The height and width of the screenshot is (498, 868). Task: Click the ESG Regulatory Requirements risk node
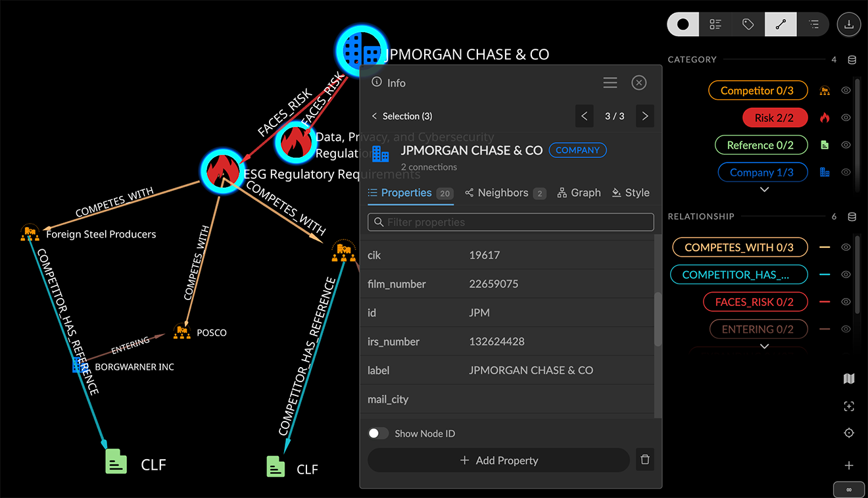(223, 171)
